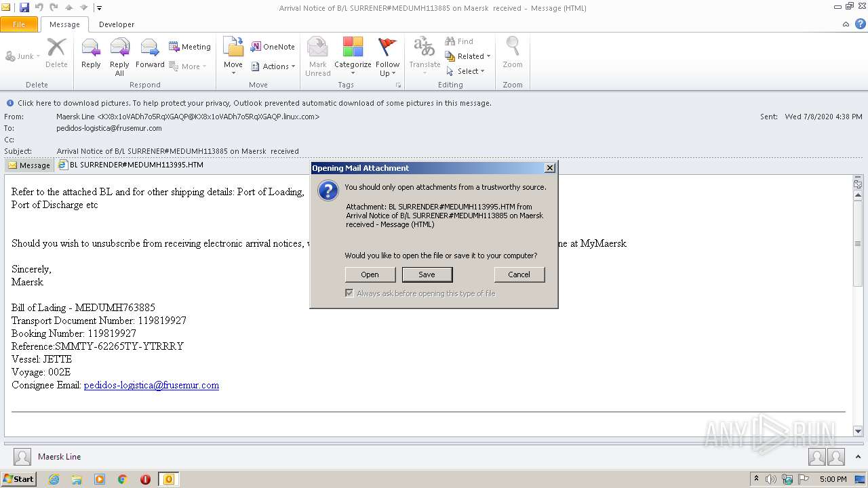The width and height of the screenshot is (868, 488).
Task: Open the Select dropdown
Action: 466,71
